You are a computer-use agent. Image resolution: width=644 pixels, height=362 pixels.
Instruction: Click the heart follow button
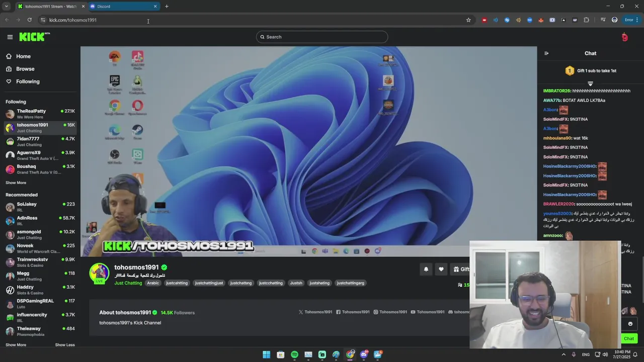click(441, 269)
